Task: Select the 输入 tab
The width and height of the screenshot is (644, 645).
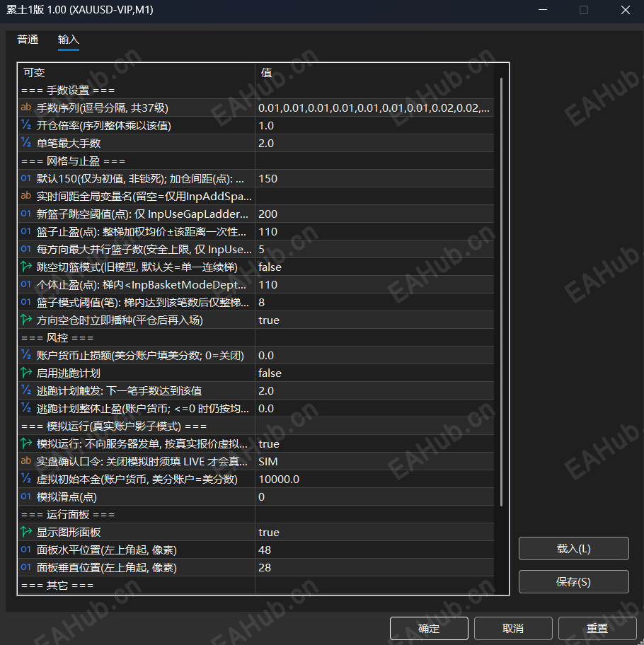Action: tap(69, 40)
